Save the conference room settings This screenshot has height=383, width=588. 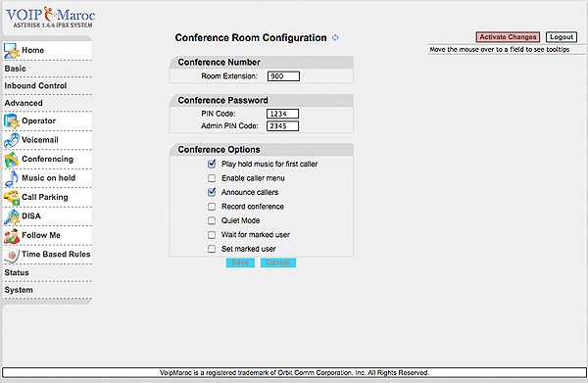[240, 263]
